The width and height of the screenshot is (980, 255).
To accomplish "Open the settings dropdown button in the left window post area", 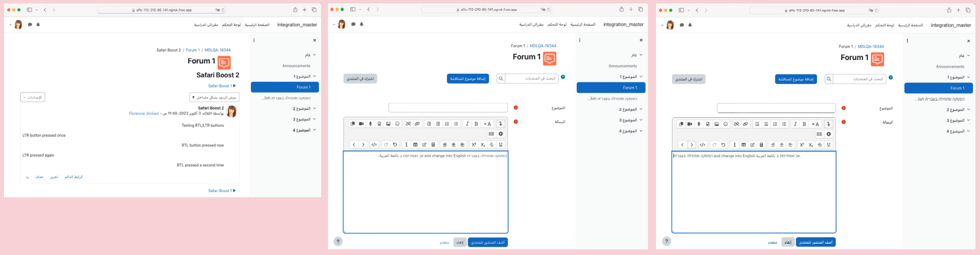I will pos(33,97).
